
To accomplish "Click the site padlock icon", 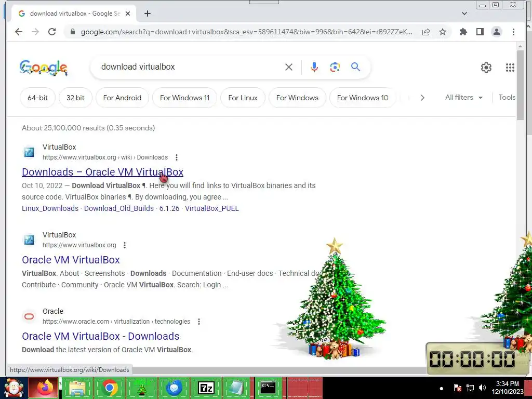I will pos(72,32).
